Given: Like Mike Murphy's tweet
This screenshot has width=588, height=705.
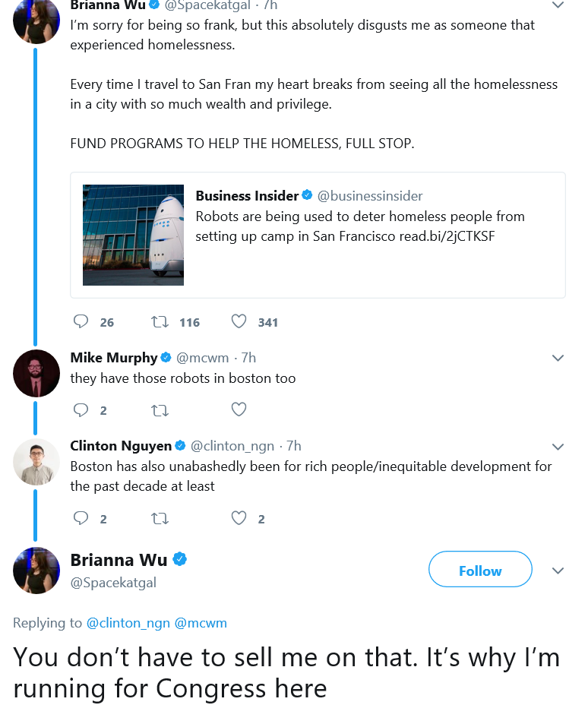Looking at the screenshot, I should [x=239, y=409].
